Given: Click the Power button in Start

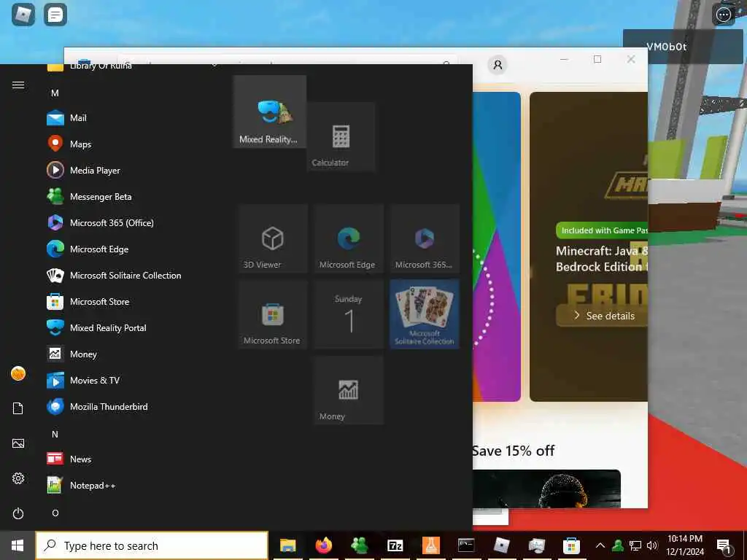Looking at the screenshot, I should (x=18, y=513).
